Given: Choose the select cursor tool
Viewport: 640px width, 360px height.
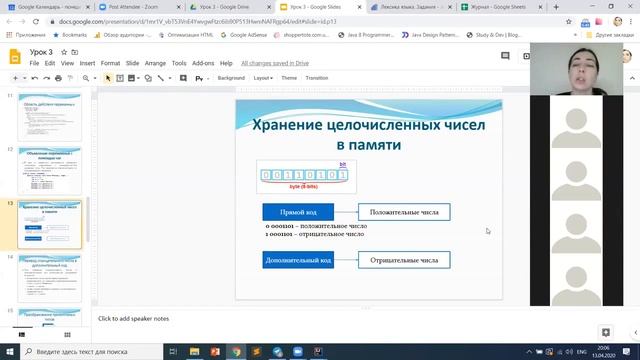Looking at the screenshot, I should (108, 78).
